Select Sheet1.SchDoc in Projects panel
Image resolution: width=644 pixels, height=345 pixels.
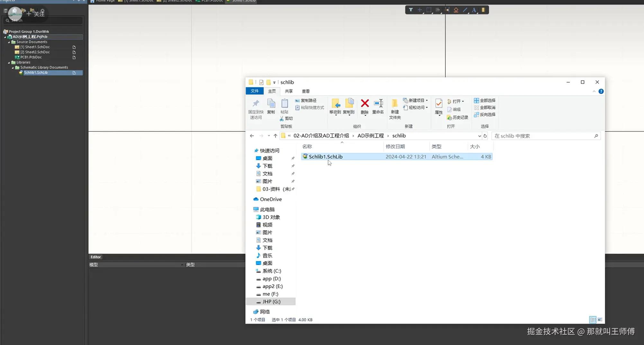pyautogui.click(x=35, y=47)
